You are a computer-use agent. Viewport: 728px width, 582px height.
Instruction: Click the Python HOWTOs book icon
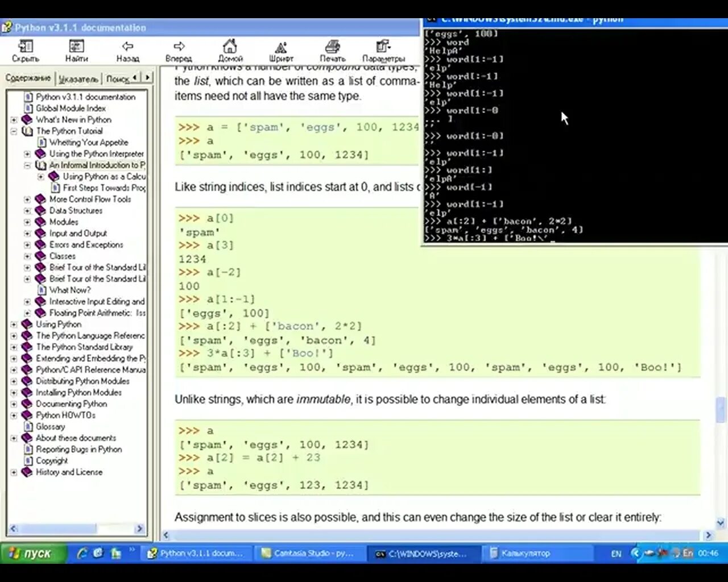coord(27,415)
